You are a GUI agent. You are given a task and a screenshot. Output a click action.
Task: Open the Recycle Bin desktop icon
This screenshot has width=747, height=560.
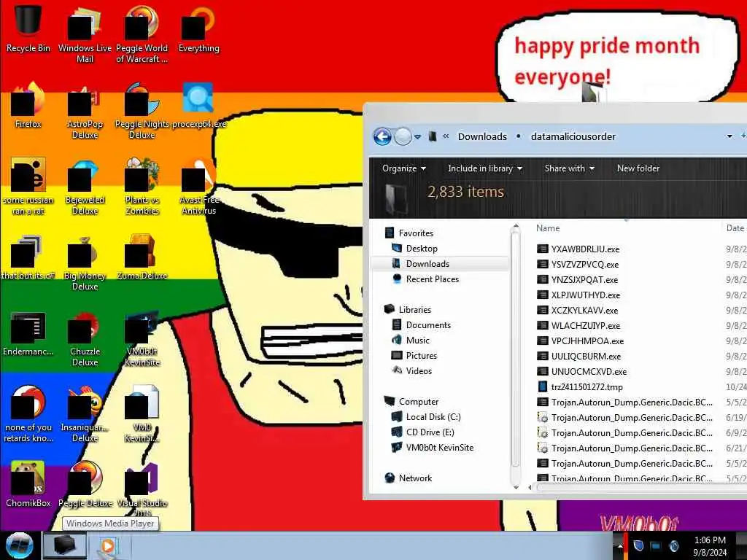click(28, 28)
